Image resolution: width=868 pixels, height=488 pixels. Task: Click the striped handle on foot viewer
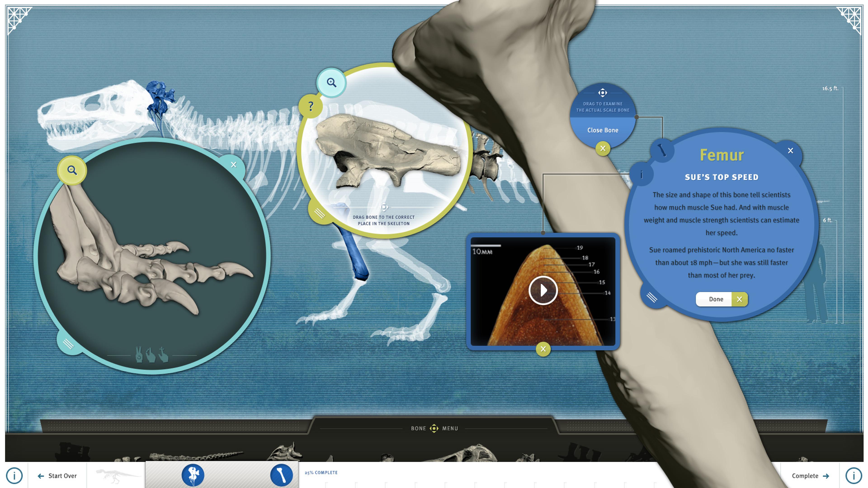click(68, 344)
